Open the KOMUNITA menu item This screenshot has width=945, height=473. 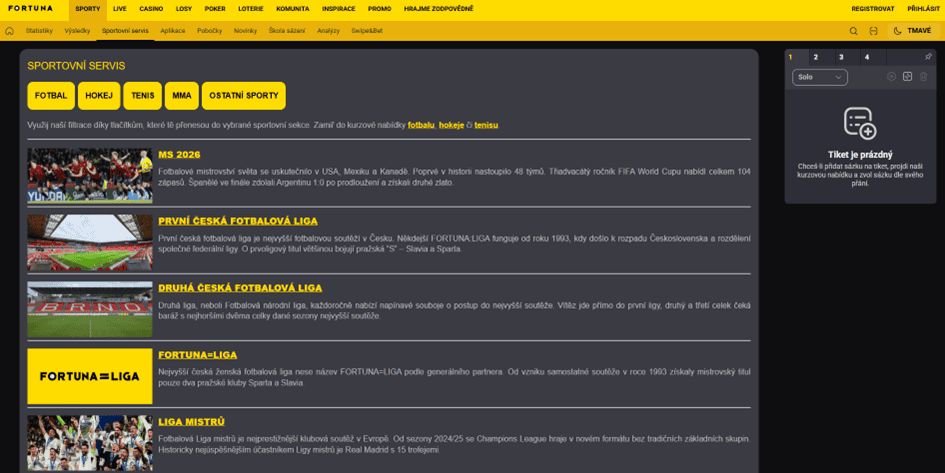coord(293,9)
